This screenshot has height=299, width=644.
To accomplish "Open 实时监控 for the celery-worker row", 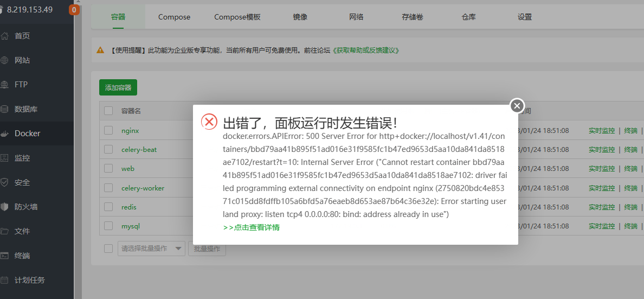I will click(x=602, y=188).
